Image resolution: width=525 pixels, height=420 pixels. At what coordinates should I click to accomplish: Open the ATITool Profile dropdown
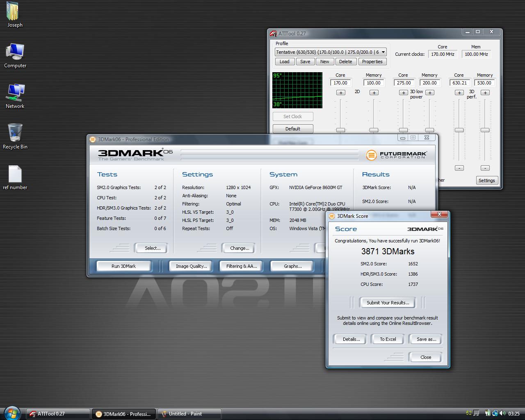point(331,52)
